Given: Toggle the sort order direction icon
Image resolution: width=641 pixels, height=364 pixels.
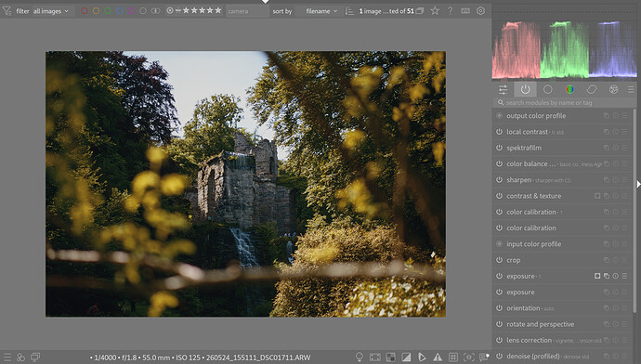Looking at the screenshot, I should click(x=349, y=11).
